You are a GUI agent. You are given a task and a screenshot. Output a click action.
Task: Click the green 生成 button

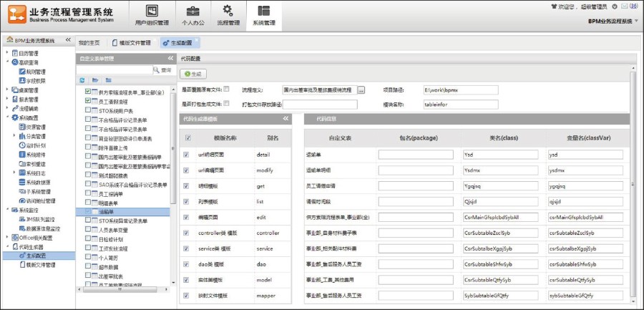tap(193, 74)
